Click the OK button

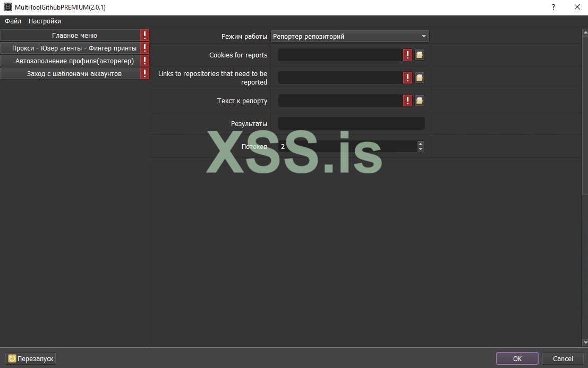(517, 358)
